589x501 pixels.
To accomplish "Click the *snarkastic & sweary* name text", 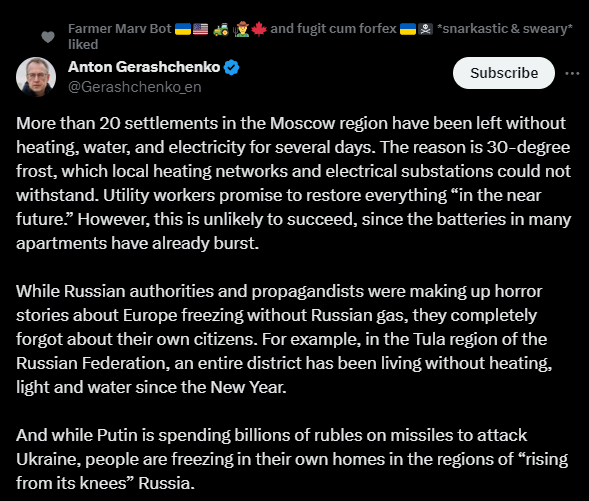I will pos(505,29).
